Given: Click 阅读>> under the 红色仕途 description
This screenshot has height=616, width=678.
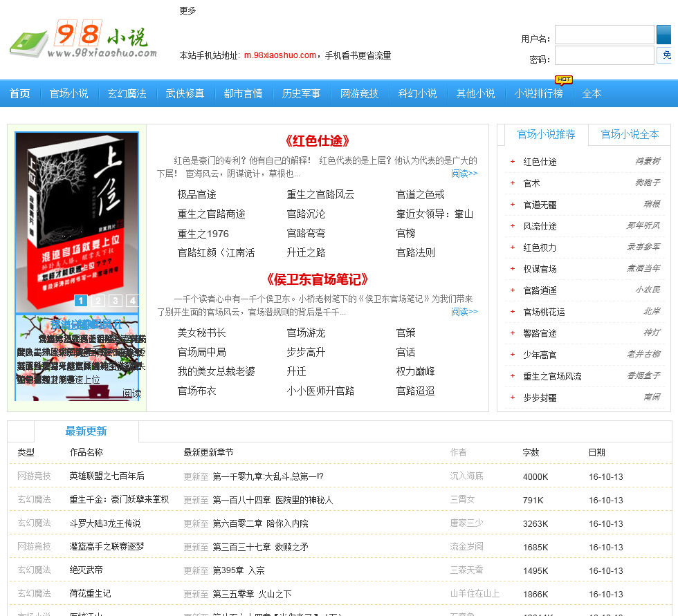Looking at the screenshot, I should (464, 174).
